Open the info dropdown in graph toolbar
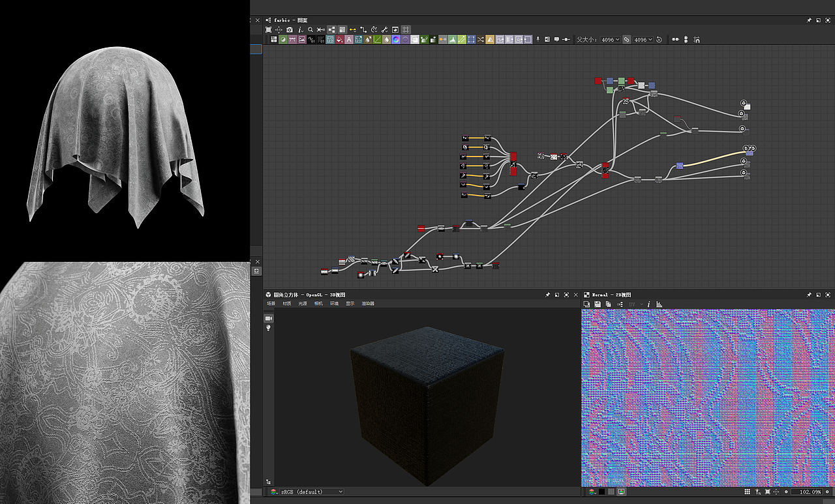Image resolution: width=835 pixels, height=504 pixels. coord(300,29)
